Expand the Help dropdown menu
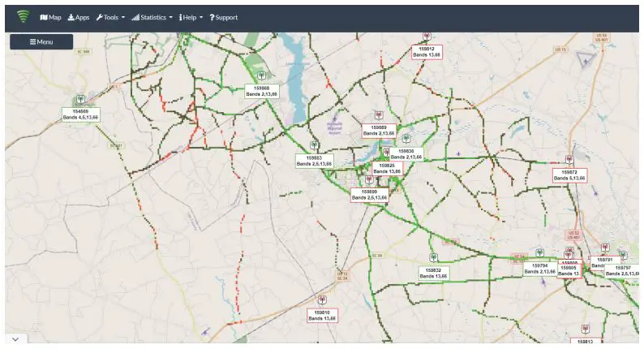This screenshot has width=644, height=349. 191,17
